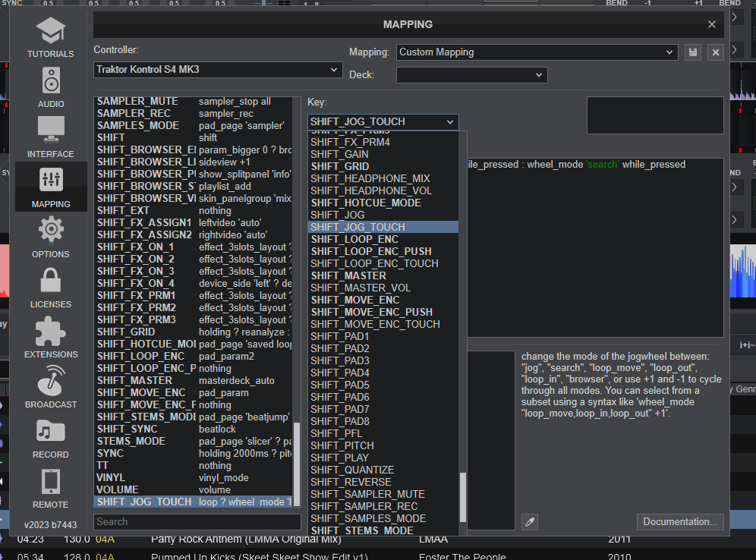Choose SHIFT_PAD1 from the Key dropdown list
Screen dimensions: 756x560
[x=383, y=336]
